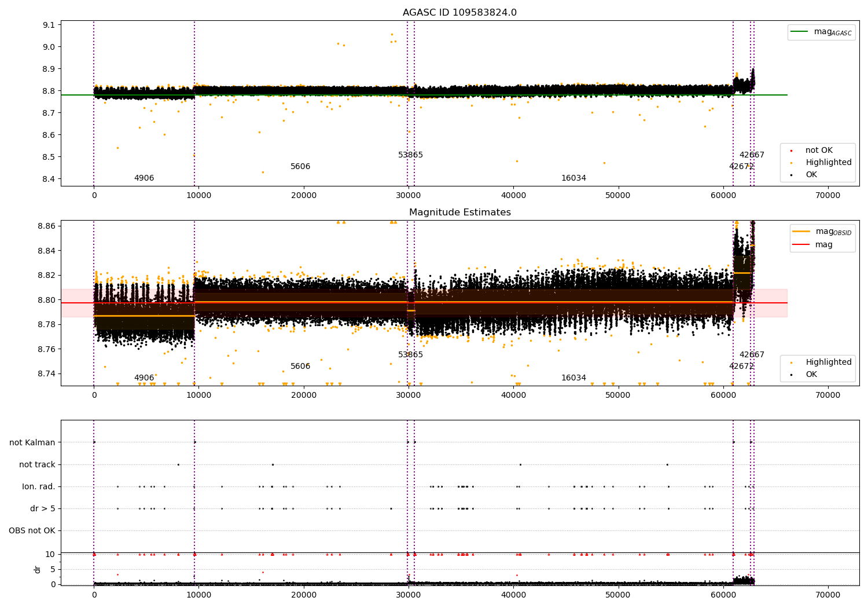The image size is (868, 608).
Task: Click the 'not Kalman' row label
Action: pos(32,443)
